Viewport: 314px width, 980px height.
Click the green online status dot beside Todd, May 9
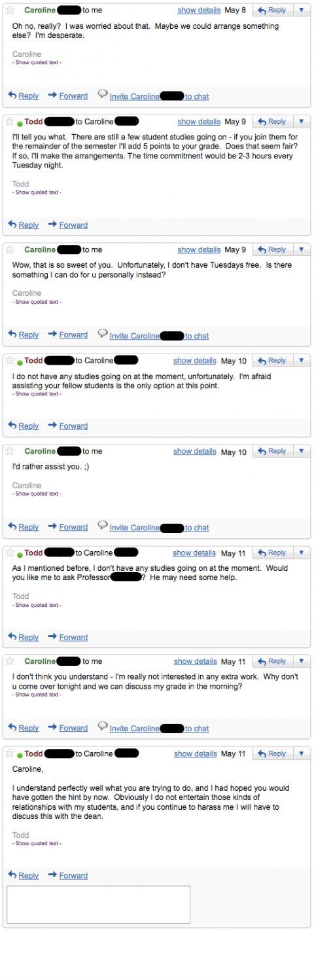point(20,123)
